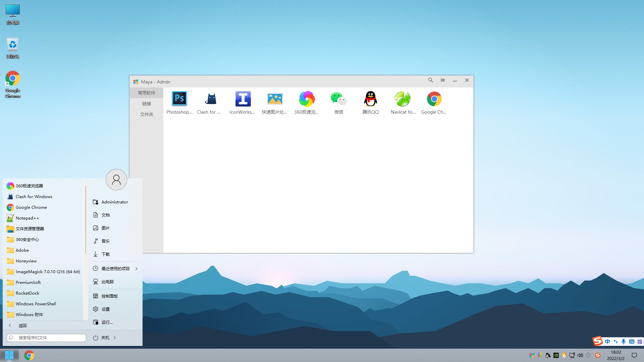The width and height of the screenshot is (644, 362).
Task: Expand shutdown options arrow next to 关机
Action: (x=115, y=338)
